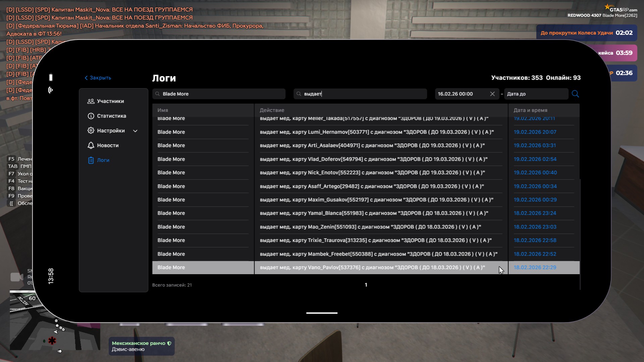The width and height of the screenshot is (644, 362).
Task: Open the Дата до date picker
Action: (535, 94)
